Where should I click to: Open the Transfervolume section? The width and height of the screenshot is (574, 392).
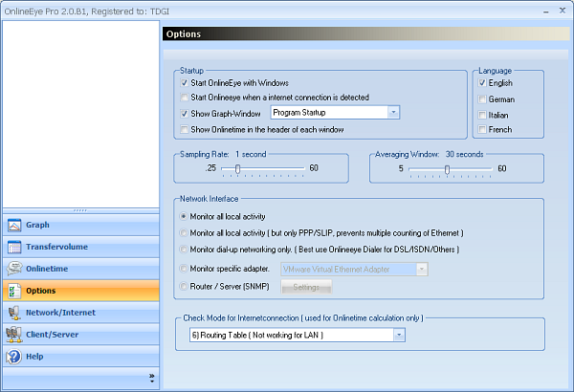coord(81,247)
